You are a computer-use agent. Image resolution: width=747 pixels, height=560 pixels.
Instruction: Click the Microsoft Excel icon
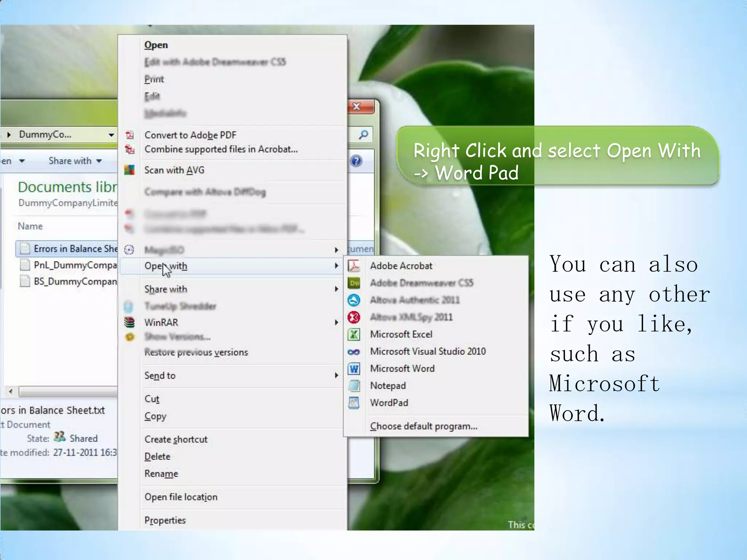click(x=354, y=334)
